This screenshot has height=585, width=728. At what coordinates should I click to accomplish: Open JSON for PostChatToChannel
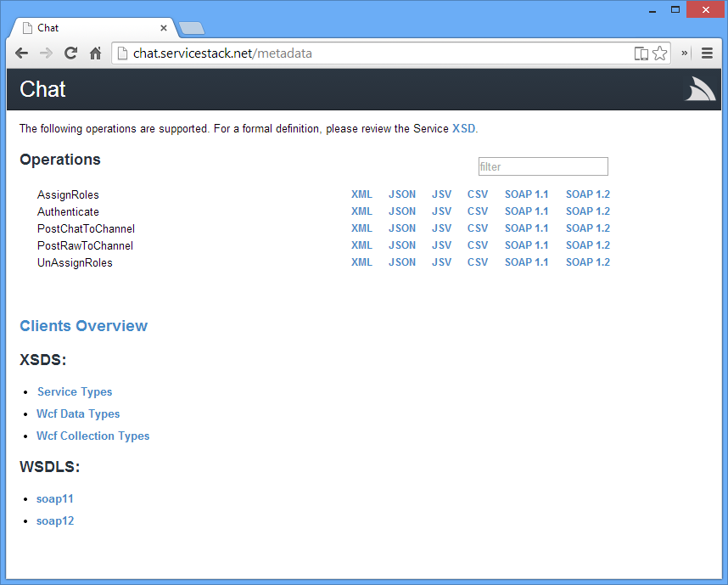pyautogui.click(x=402, y=228)
